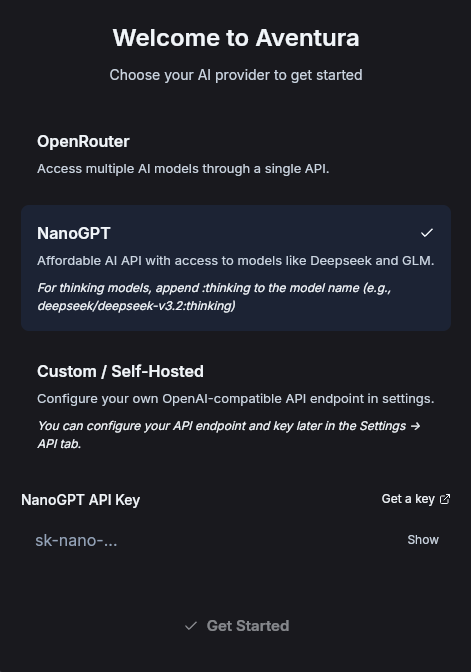The height and width of the screenshot is (672, 471).
Task: Click the 'Affordable AI API' description text
Action: [236, 261]
